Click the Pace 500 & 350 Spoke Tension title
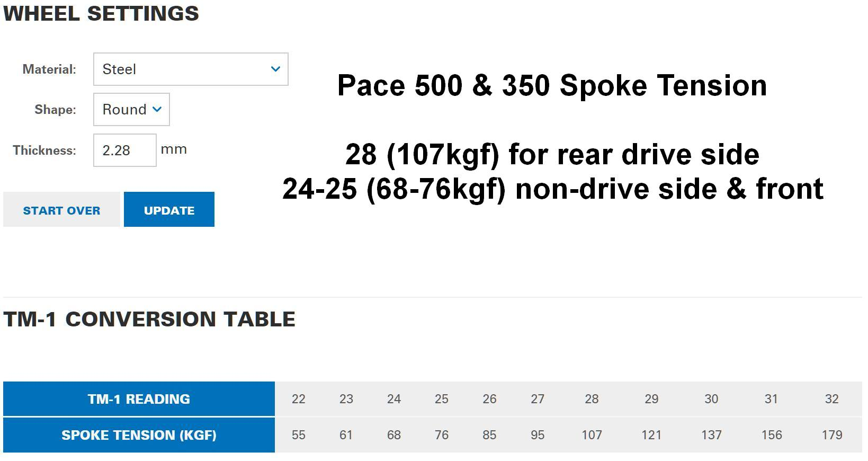This screenshot has width=868, height=461. click(552, 85)
